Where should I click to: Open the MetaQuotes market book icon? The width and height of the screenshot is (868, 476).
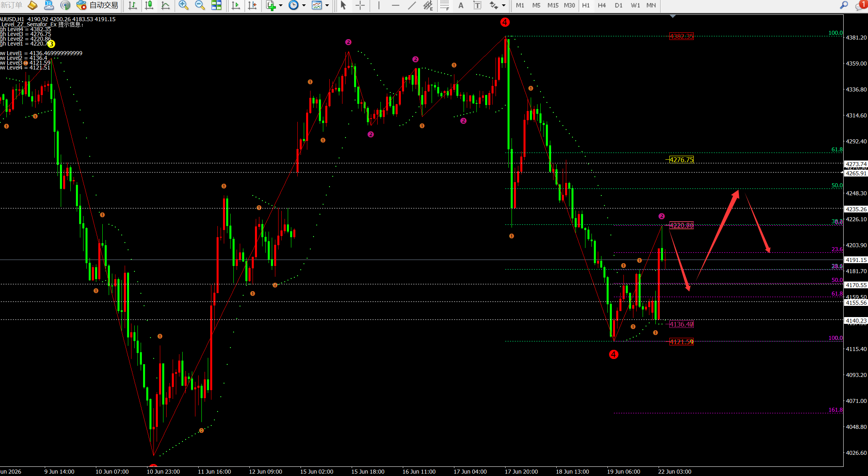[32, 5]
